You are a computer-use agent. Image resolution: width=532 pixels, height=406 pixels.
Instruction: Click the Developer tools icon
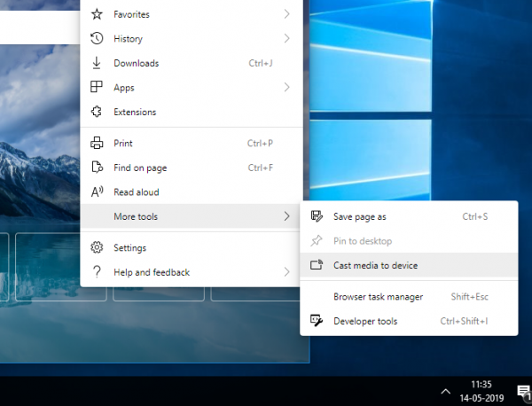coord(317,321)
